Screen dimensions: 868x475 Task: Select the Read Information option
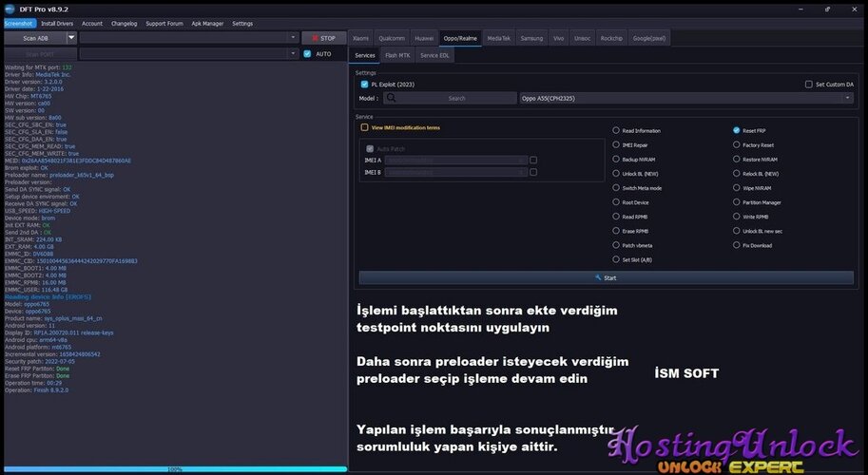point(616,130)
